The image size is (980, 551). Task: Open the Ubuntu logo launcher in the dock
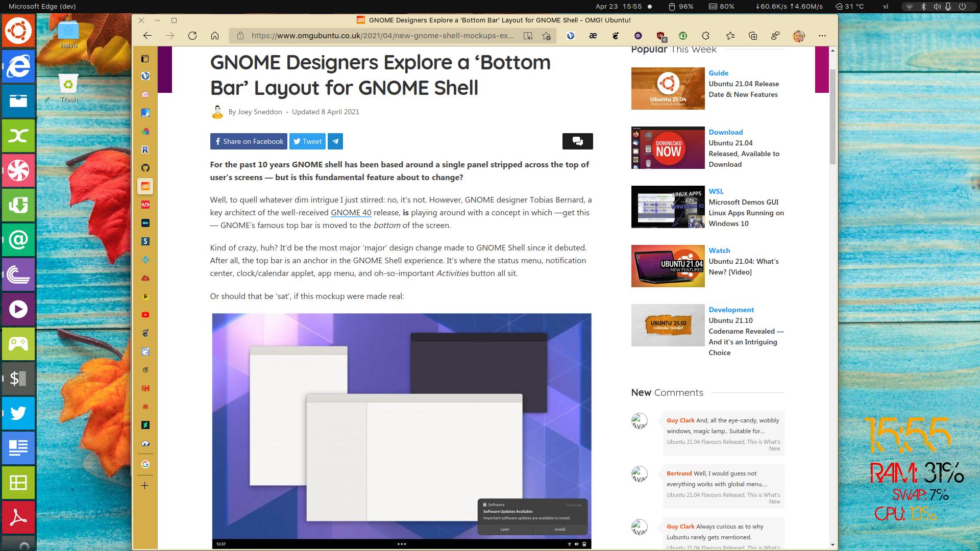click(18, 31)
